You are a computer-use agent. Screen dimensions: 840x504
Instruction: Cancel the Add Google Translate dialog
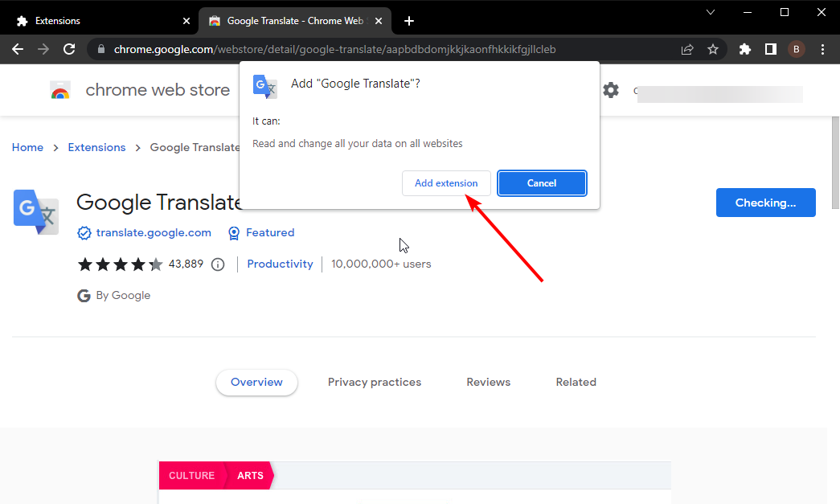tap(542, 183)
